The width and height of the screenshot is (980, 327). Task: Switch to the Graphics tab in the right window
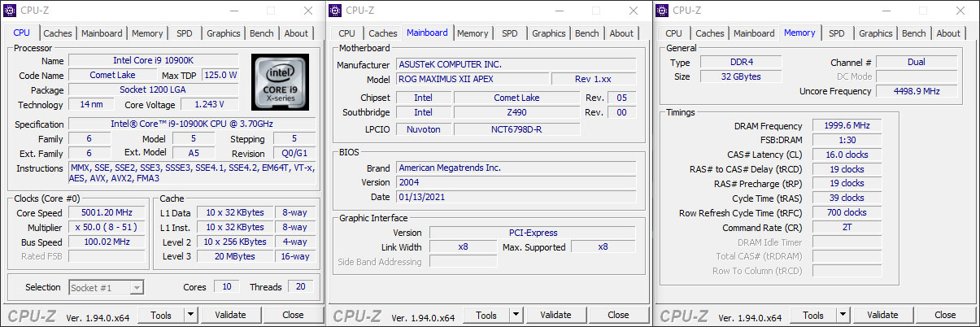(x=875, y=33)
